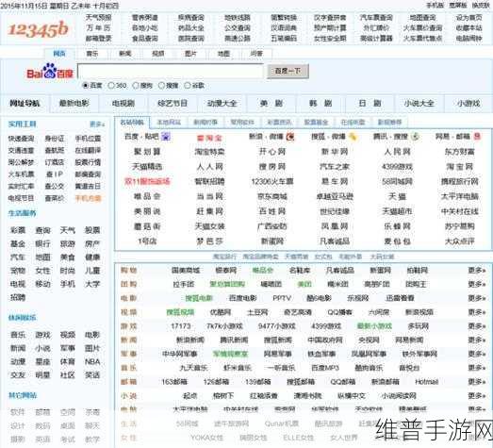Open the Baidu Tieba icon link
Image resolution: width=493 pixels, height=448 pixels.
point(165,137)
